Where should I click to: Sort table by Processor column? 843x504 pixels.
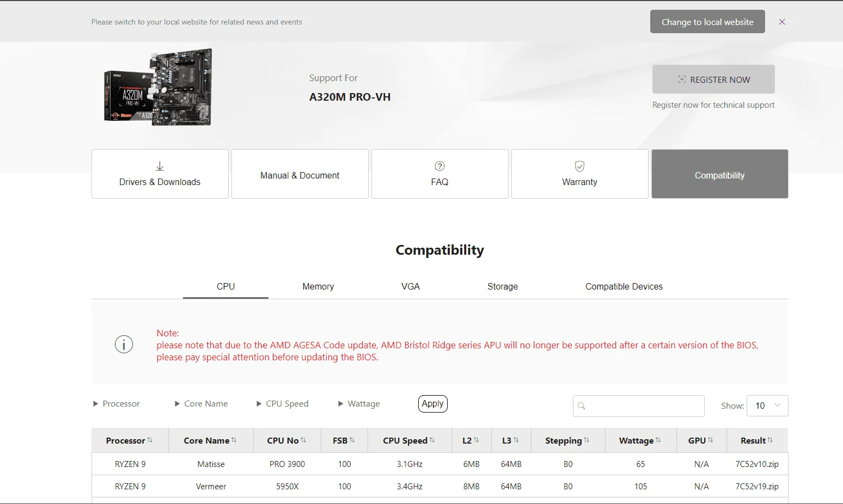point(130,440)
